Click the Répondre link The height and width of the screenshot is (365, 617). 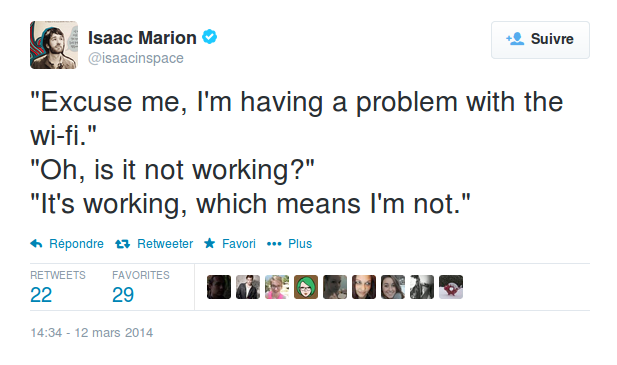[x=76, y=244]
